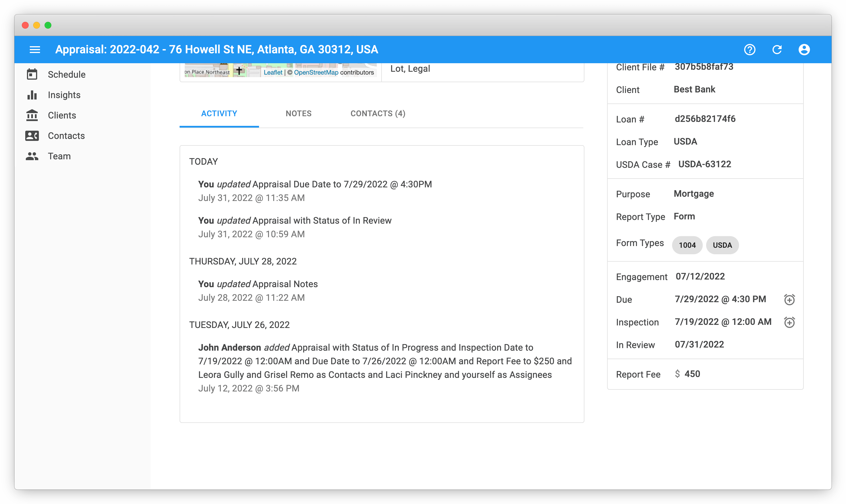Screen dimensions: 846x504
Task: Zoom the map with the plus control
Action: [240, 70]
